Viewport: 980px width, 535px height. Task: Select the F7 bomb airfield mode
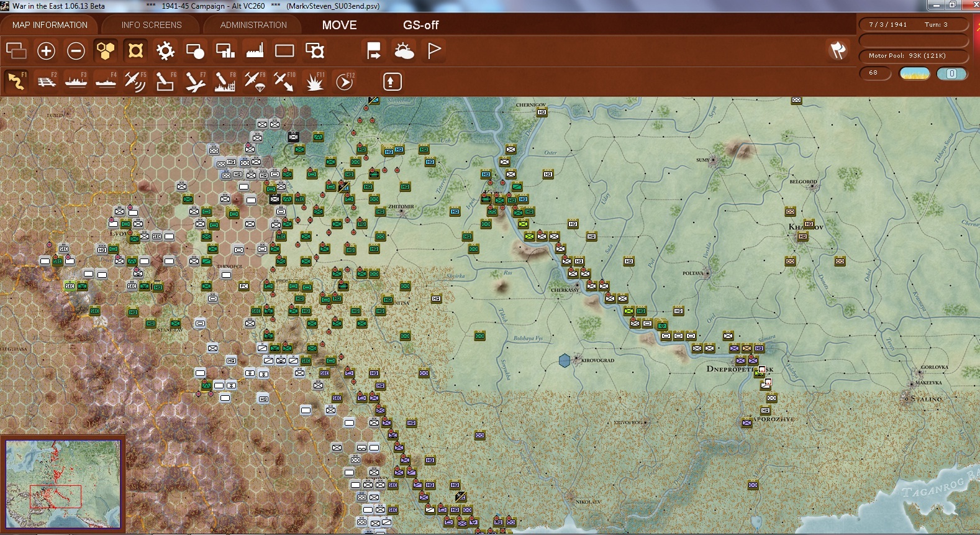[195, 81]
